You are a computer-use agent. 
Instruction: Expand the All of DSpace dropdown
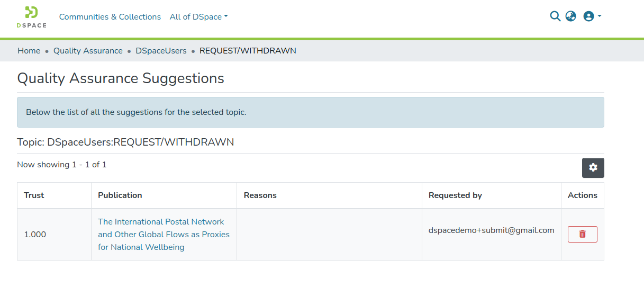198,17
